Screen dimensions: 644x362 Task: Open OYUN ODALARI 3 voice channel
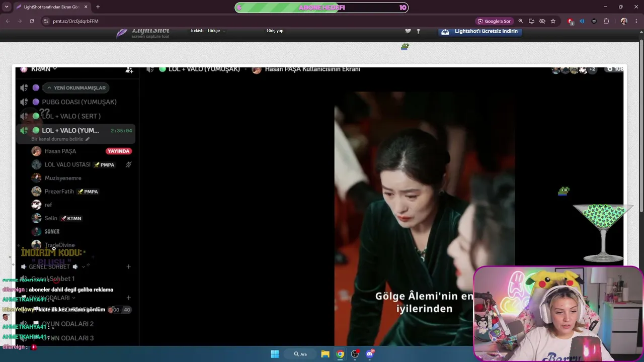(x=67, y=338)
